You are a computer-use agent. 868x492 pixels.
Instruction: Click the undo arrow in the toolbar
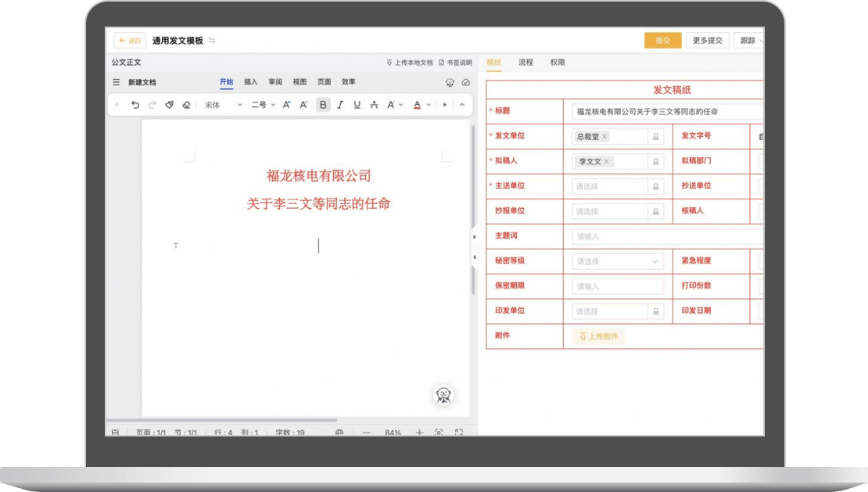tap(135, 105)
